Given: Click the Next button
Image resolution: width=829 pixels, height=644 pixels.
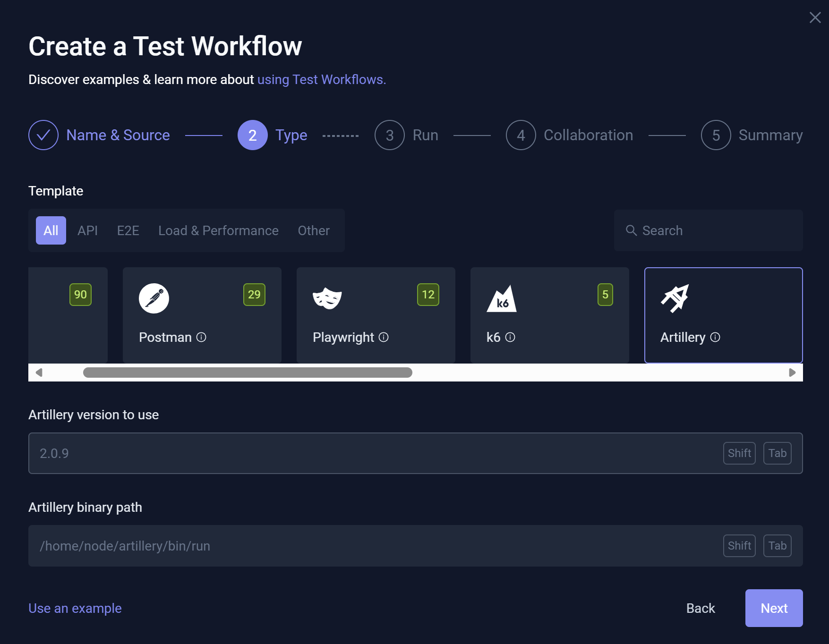Looking at the screenshot, I should tap(774, 608).
